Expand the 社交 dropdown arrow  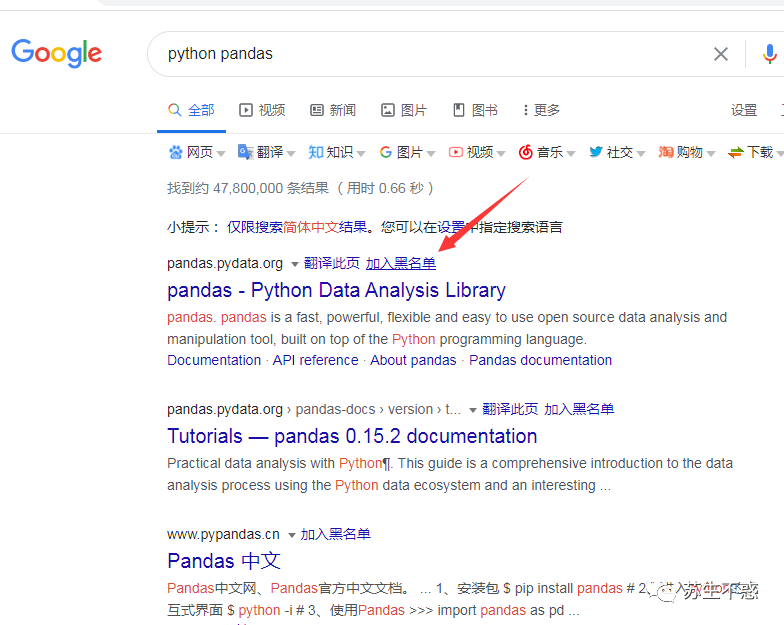(641, 154)
